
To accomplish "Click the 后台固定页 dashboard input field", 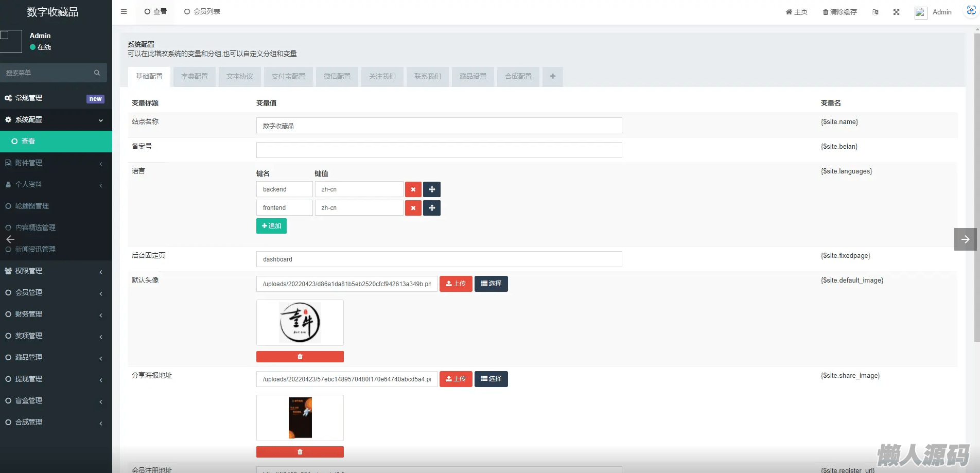I will [x=439, y=259].
